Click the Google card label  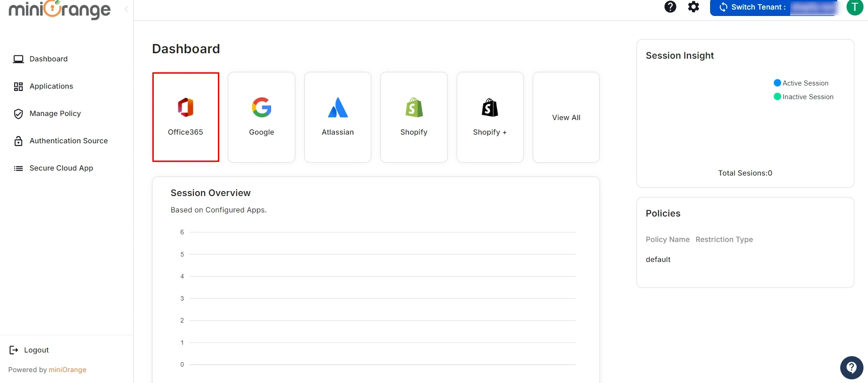262,132
